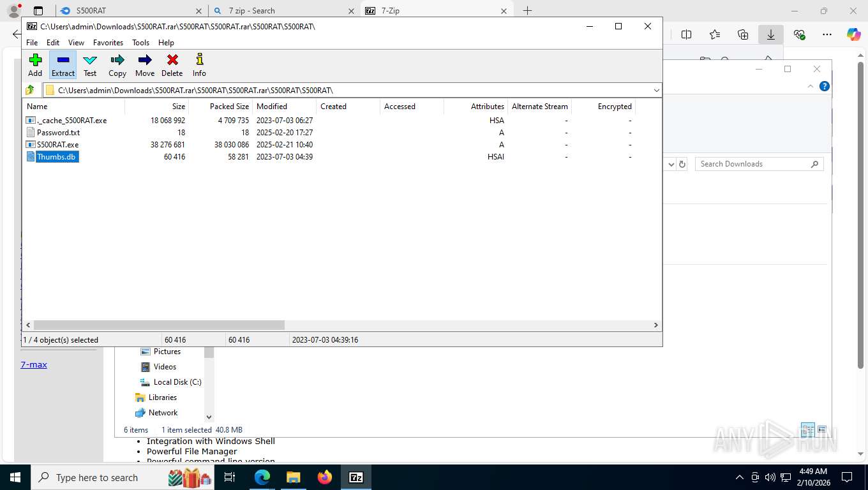Click the red Delete icon
Viewport: 868px width, 490px height.
point(172,65)
